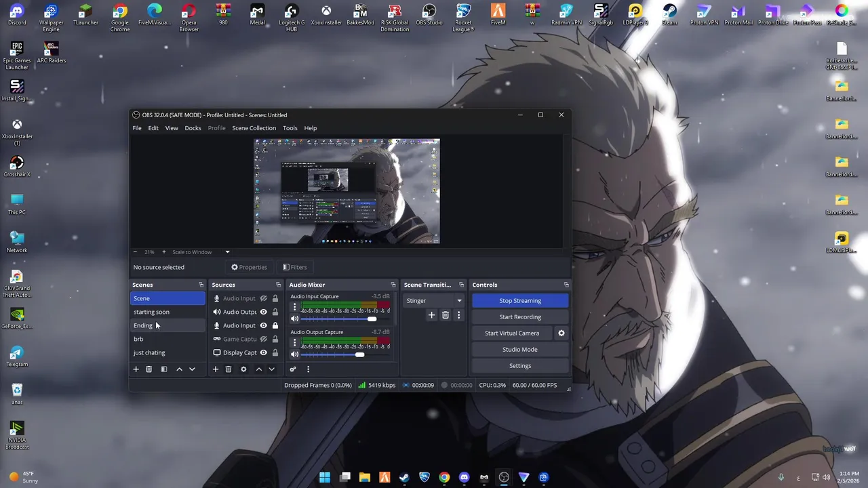Remove selected source with trash icon
The image size is (868, 488).
[229, 369]
